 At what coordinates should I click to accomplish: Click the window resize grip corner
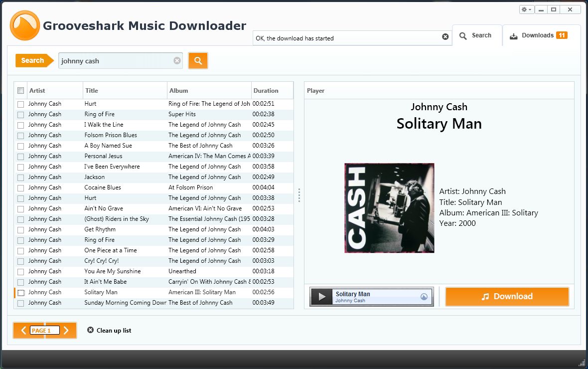tap(582, 363)
